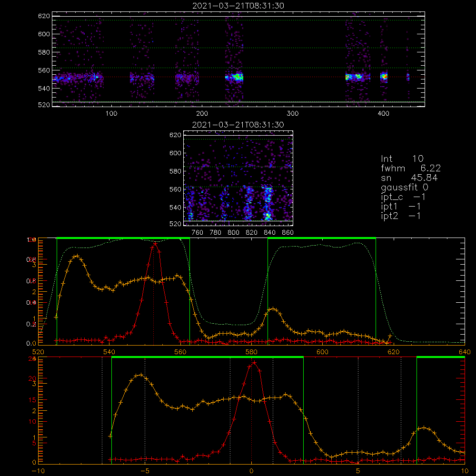Click x-axis label 300 of top spectrogram
The image size is (476, 476).
pyautogui.click(x=293, y=114)
